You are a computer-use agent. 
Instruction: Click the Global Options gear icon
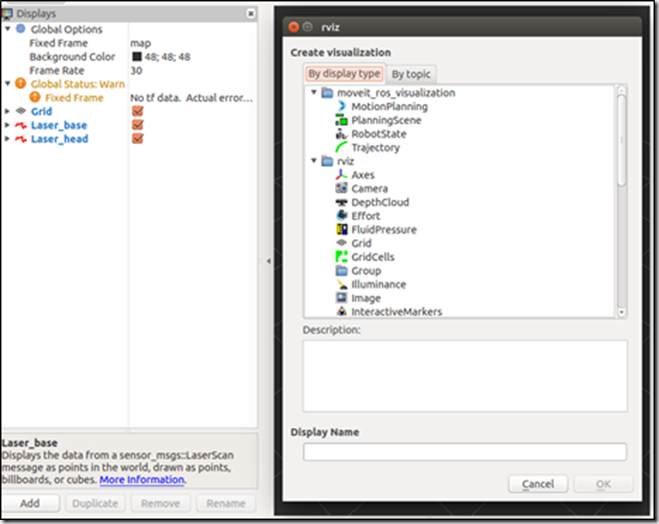click(21, 29)
